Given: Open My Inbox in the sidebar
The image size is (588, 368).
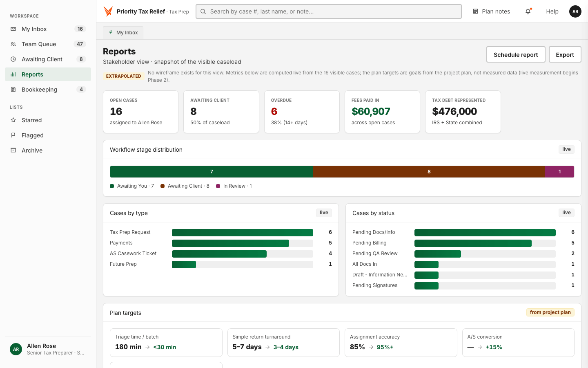Looking at the screenshot, I should click(48, 29).
